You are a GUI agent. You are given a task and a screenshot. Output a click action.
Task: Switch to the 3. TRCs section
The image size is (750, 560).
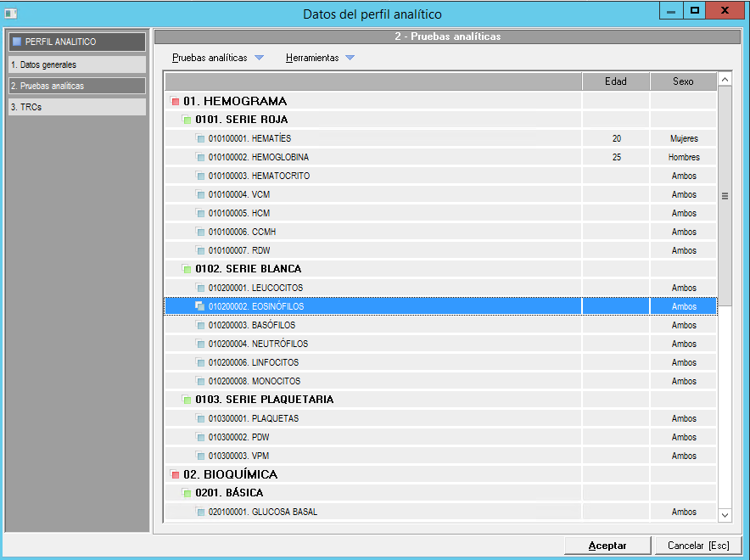(76, 108)
